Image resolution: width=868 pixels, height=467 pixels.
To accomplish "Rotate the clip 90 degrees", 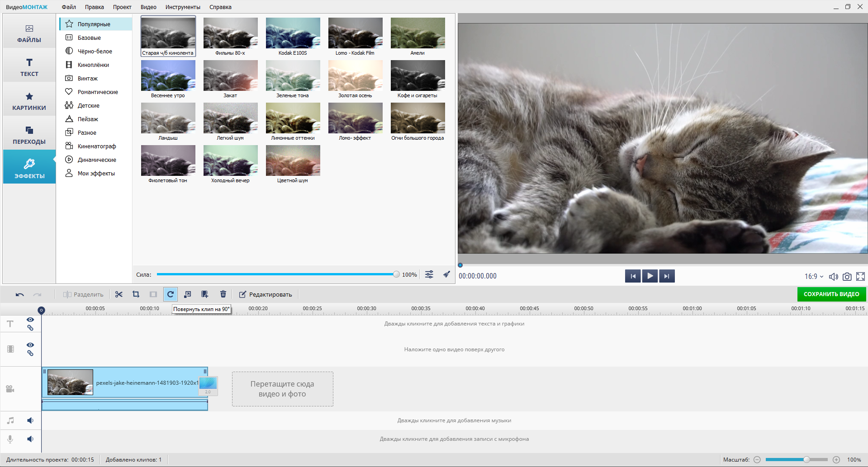I will [171, 294].
